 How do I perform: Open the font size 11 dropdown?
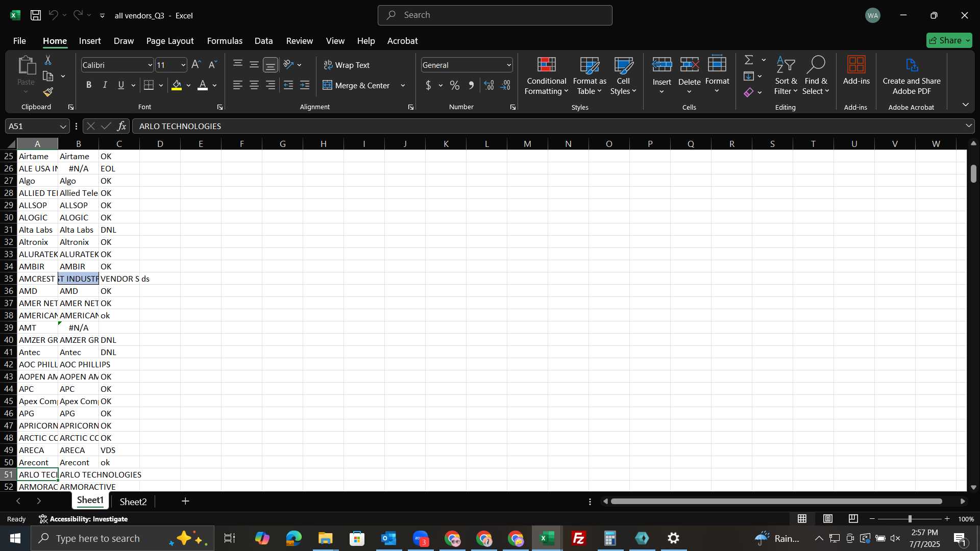(x=183, y=65)
